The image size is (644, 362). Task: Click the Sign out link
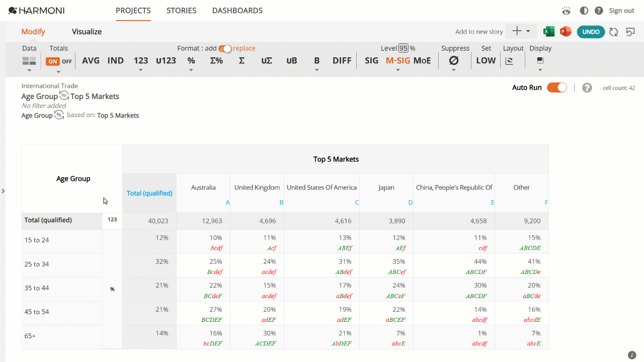621,11
